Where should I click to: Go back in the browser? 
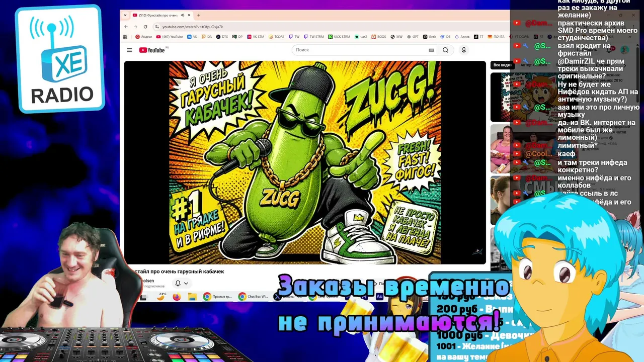click(125, 27)
